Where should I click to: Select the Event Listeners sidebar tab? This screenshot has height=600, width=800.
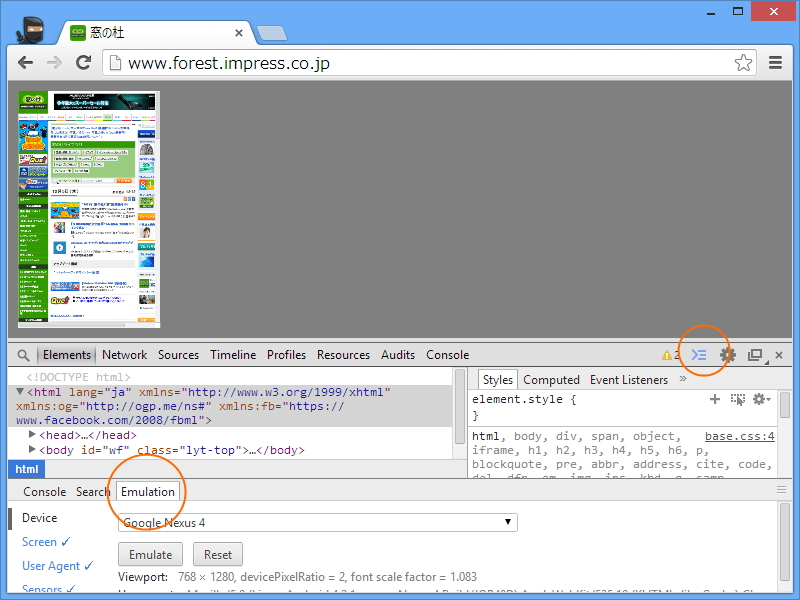pos(629,380)
